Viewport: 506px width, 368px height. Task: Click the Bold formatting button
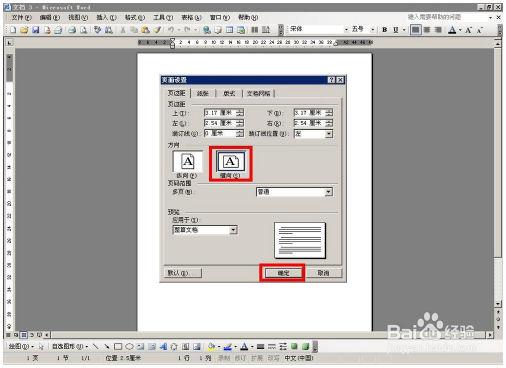[385, 30]
